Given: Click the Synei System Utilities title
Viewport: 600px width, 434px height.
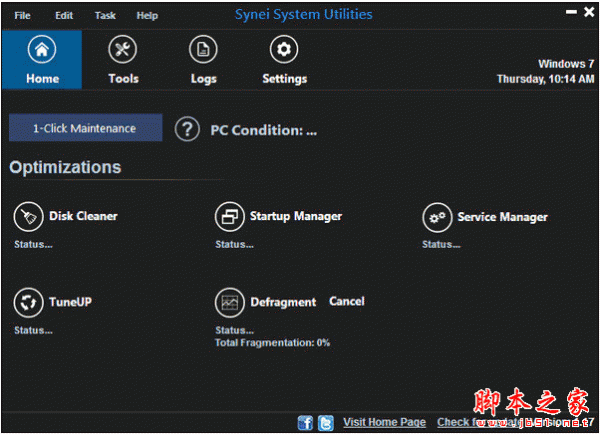Looking at the screenshot, I should pos(303,15).
